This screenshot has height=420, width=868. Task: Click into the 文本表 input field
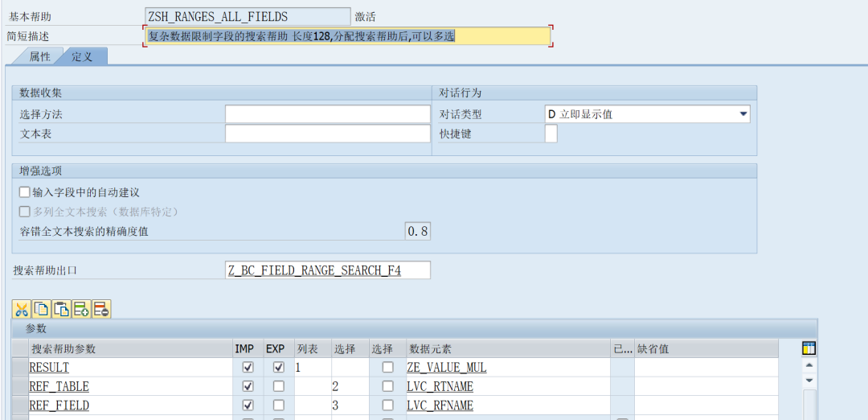coord(328,134)
